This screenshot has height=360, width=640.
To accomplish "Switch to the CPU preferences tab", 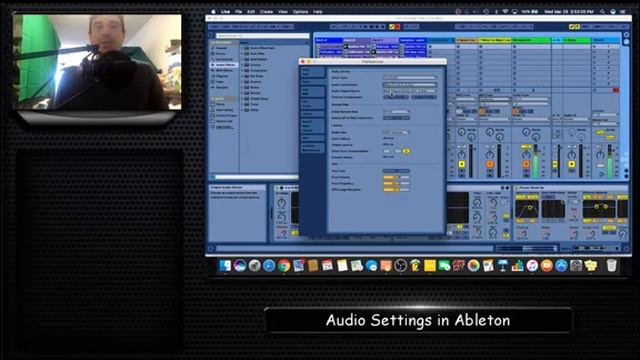I will pos(313,138).
